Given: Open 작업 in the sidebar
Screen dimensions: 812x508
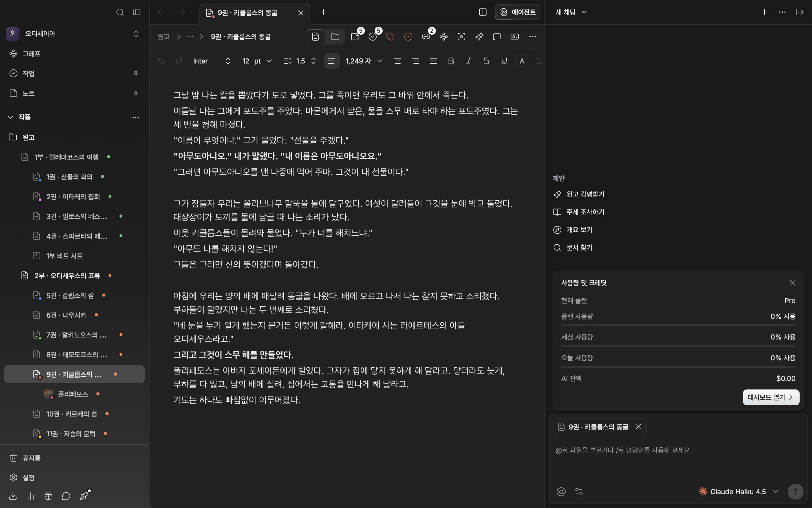Looking at the screenshot, I should pyautogui.click(x=74, y=73).
